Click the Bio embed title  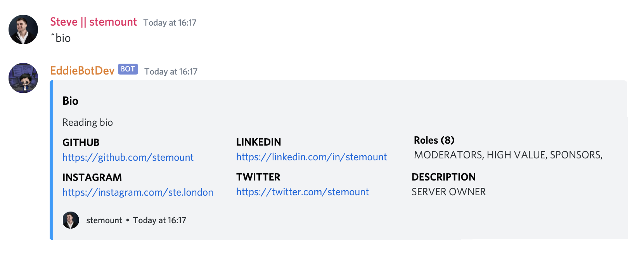pyautogui.click(x=70, y=101)
